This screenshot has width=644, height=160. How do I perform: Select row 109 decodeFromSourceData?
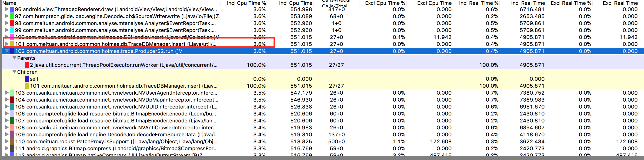point(323,135)
